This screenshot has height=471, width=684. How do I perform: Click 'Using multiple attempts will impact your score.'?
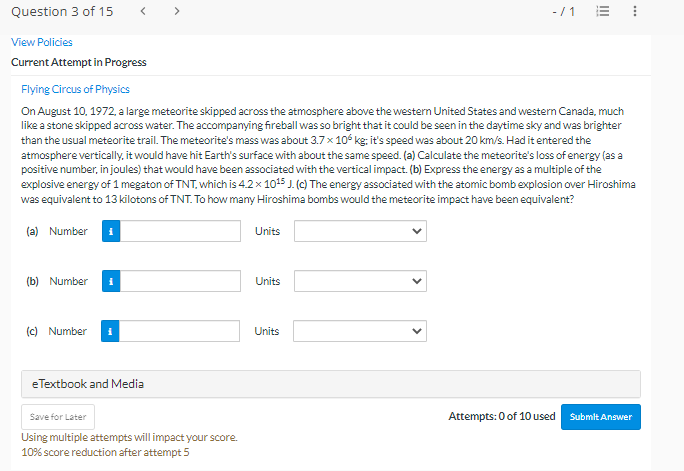click(x=129, y=437)
